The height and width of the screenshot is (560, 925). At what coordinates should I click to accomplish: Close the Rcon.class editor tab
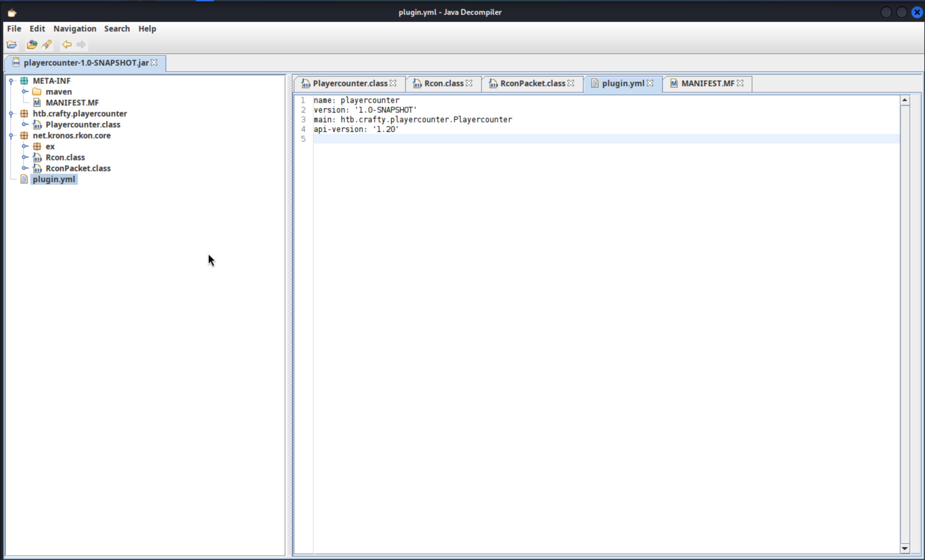point(469,83)
